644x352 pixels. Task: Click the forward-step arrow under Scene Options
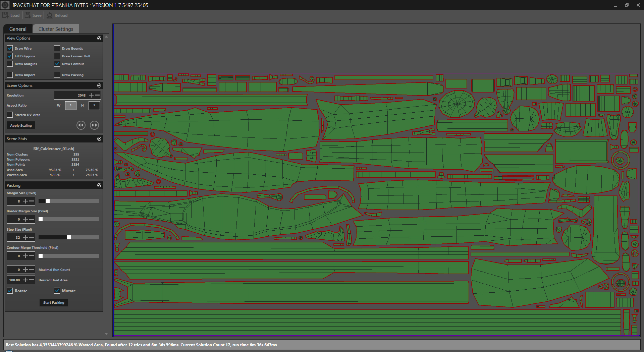tap(94, 125)
